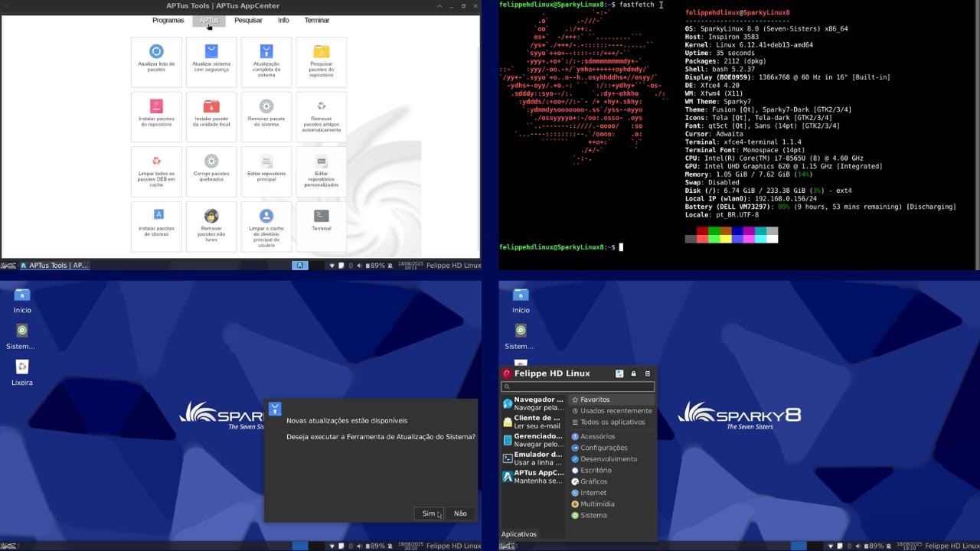The height and width of the screenshot is (551, 980).
Task: Choose the Internet category
Action: point(612,493)
